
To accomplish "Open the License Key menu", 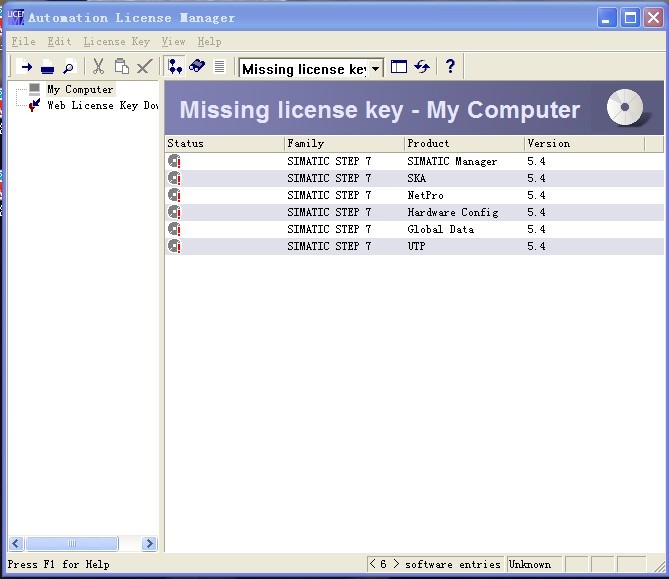I will click(116, 42).
